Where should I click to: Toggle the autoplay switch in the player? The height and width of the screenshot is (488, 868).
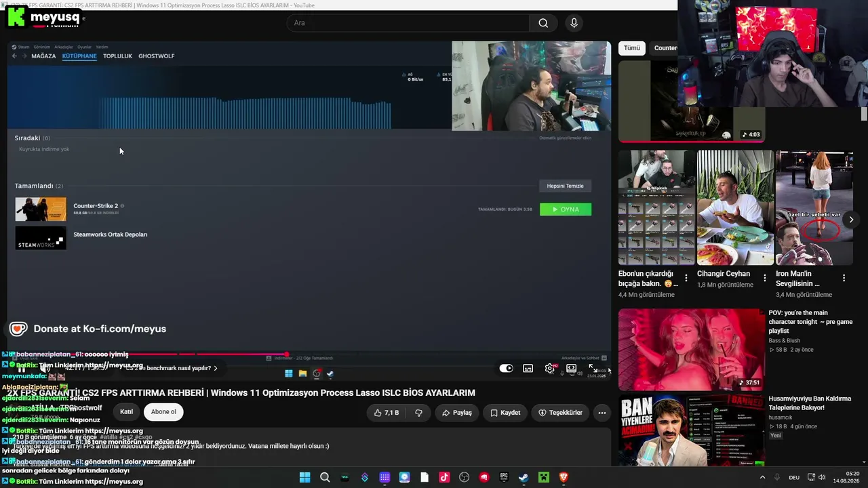507,369
